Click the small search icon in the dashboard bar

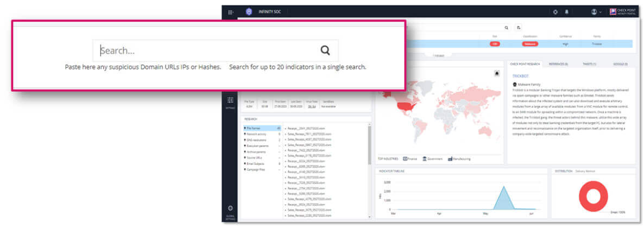[507, 28]
